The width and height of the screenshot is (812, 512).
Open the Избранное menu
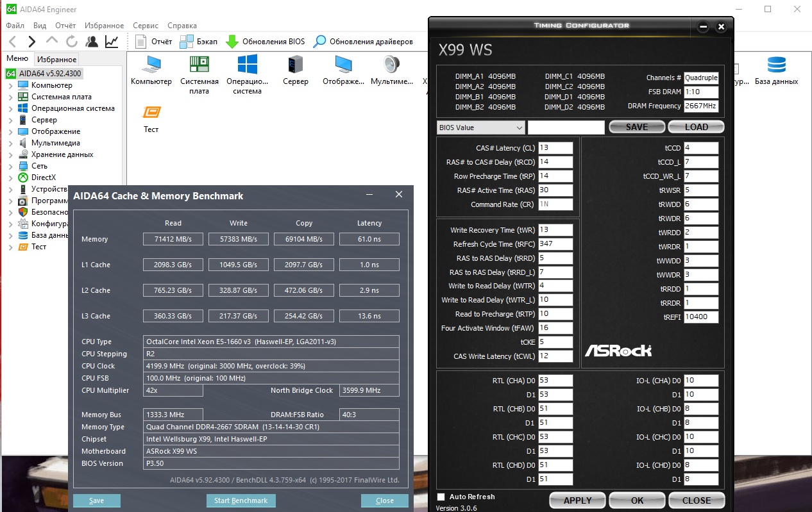[104, 26]
